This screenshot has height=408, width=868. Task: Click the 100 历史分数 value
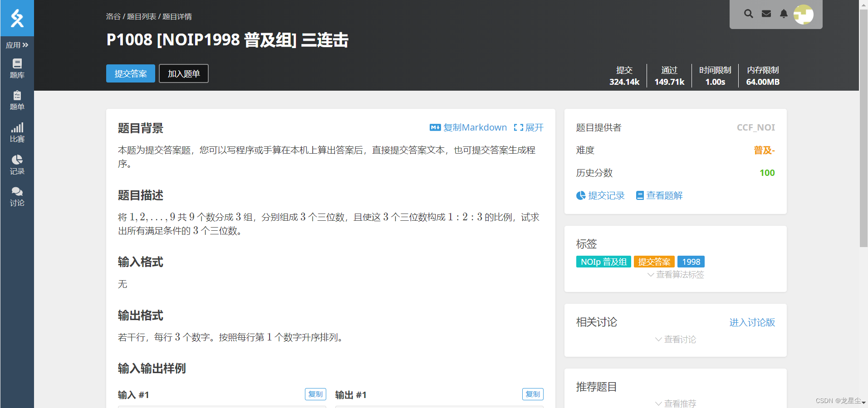click(x=767, y=173)
